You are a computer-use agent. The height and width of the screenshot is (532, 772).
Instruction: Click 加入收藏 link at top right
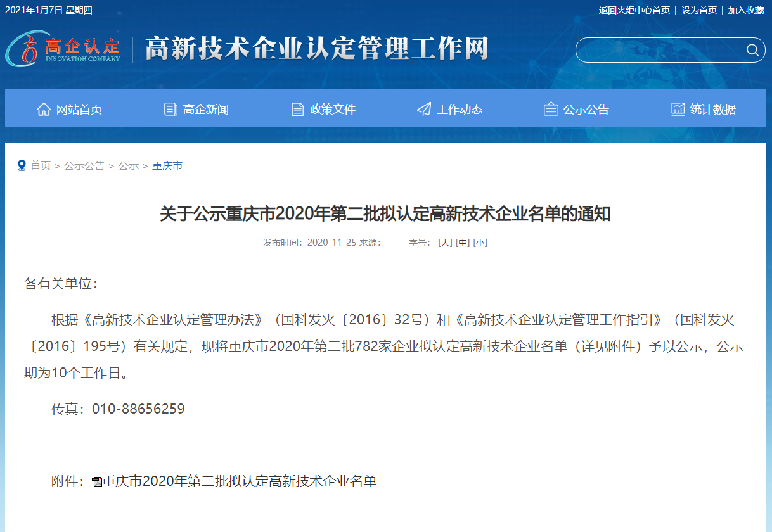[x=745, y=10]
